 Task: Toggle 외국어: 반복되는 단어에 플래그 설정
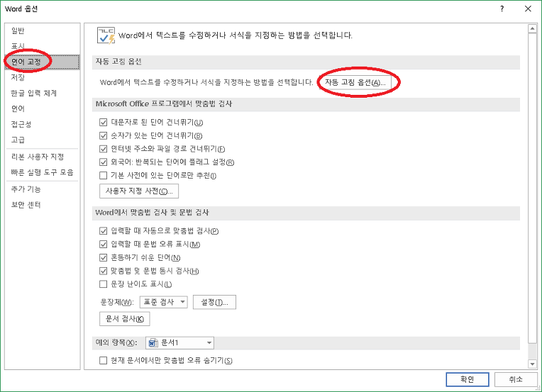[x=103, y=162]
